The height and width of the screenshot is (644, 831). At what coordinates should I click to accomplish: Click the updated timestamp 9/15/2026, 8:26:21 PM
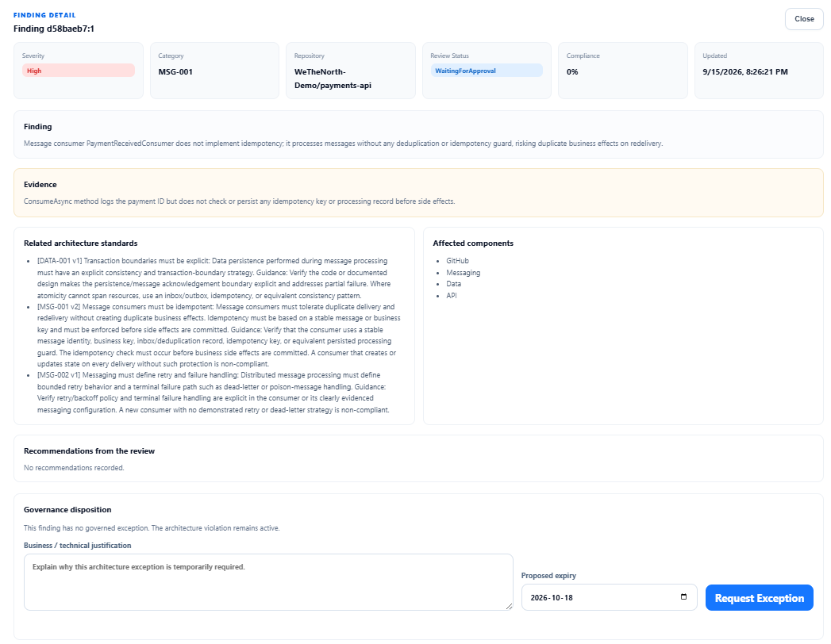(x=745, y=71)
